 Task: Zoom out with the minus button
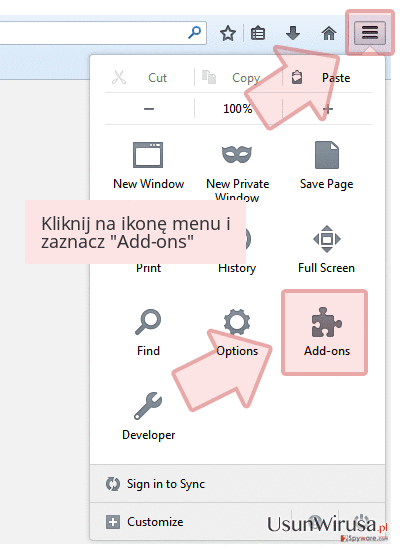(149, 109)
